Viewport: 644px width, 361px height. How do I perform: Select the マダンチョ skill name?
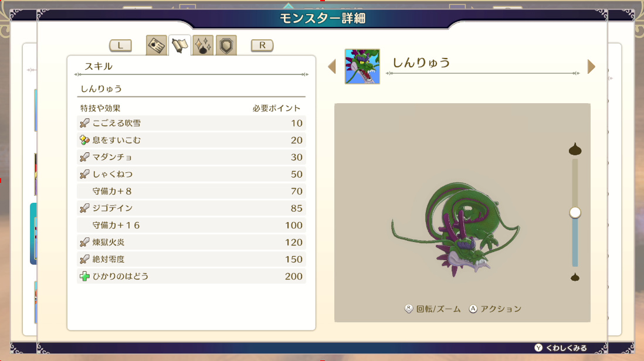click(111, 157)
